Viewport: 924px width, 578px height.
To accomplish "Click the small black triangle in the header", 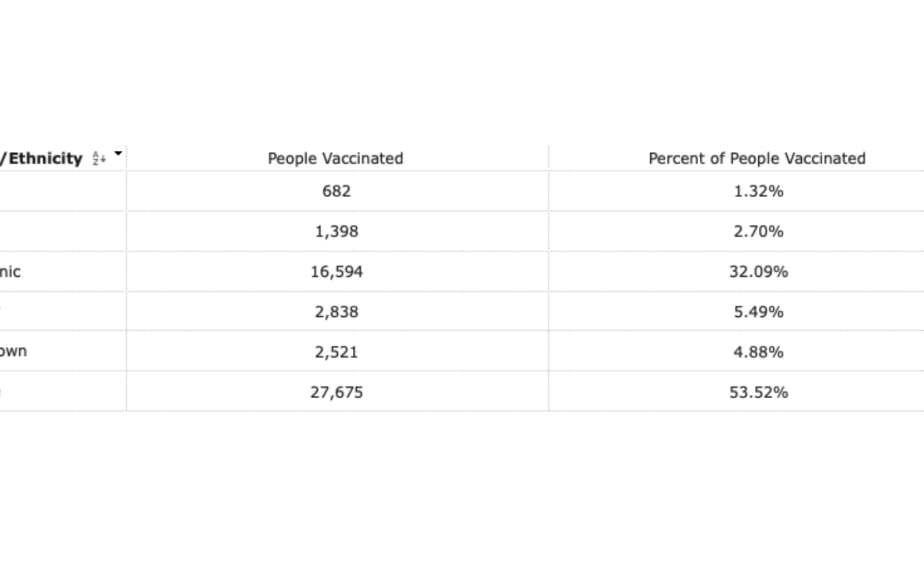I will [x=117, y=153].
